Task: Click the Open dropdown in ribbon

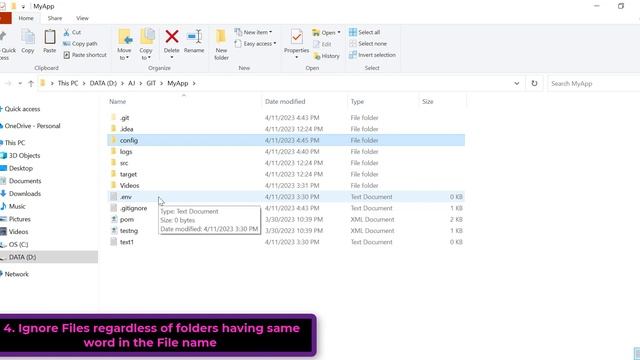Action: coord(326,32)
